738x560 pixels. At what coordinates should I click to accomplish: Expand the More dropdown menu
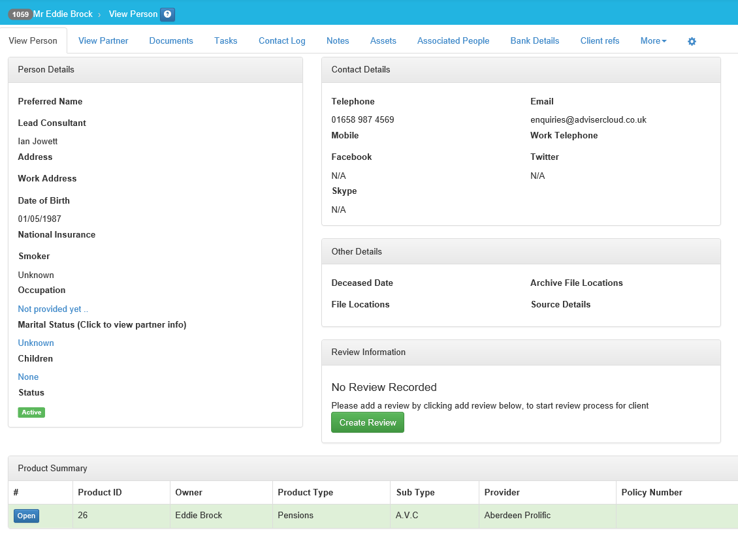click(653, 40)
